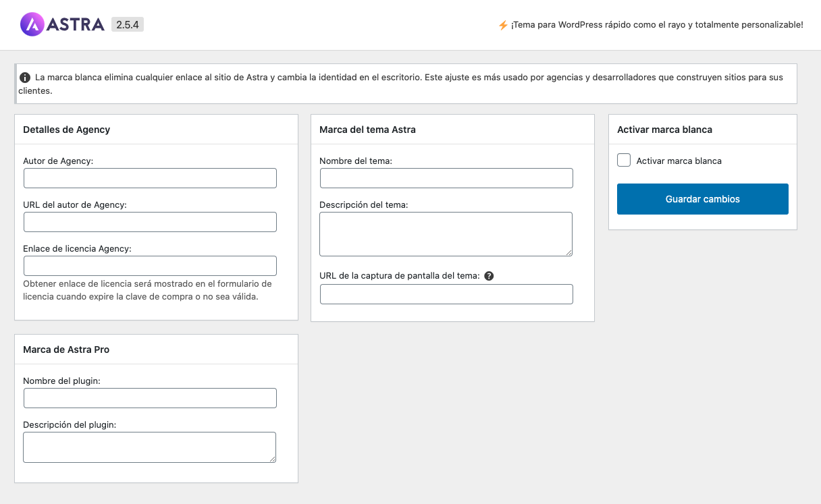Screen dimensions: 821x504
Task: Click the Detalles de Agency panel heading
Action: [67, 130]
